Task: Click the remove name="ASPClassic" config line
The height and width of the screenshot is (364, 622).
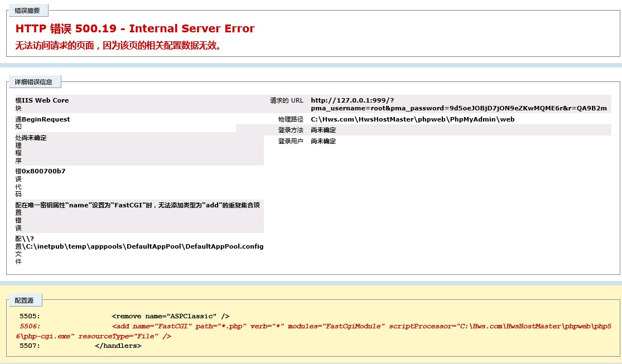Action: pos(170,316)
